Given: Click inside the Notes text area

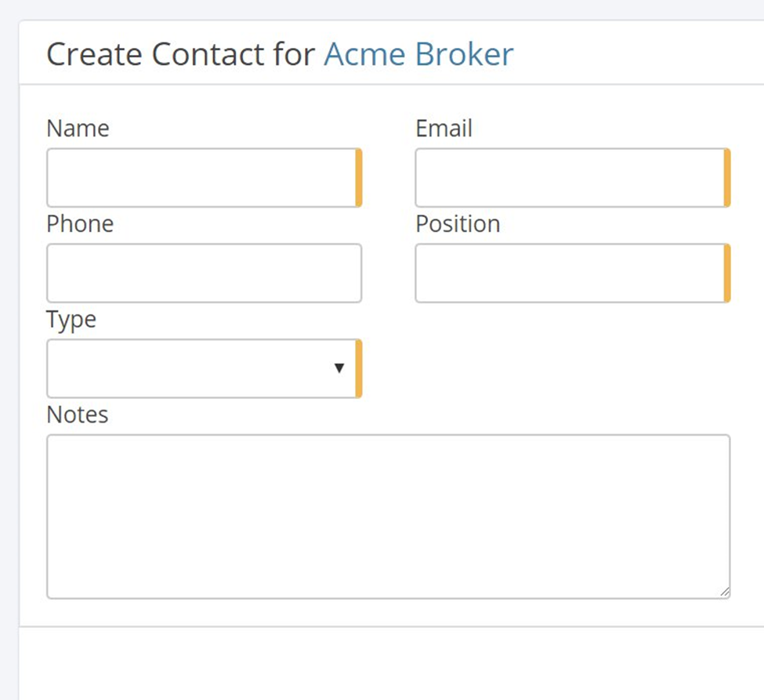Looking at the screenshot, I should (x=388, y=517).
